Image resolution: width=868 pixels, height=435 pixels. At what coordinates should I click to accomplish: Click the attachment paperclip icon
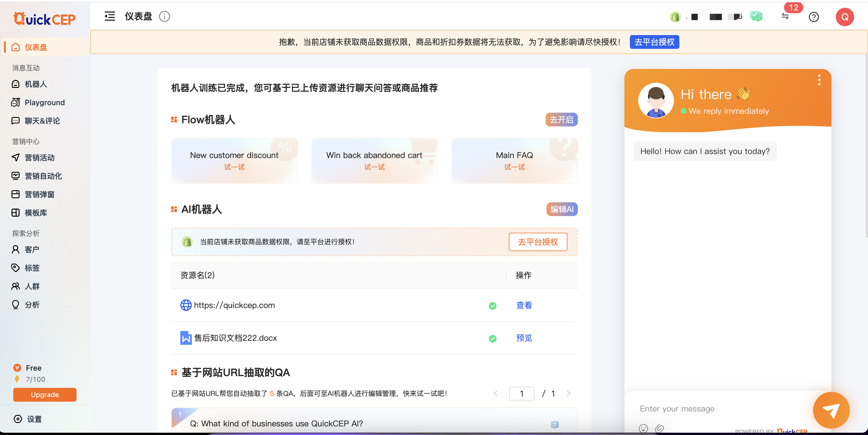(x=659, y=428)
